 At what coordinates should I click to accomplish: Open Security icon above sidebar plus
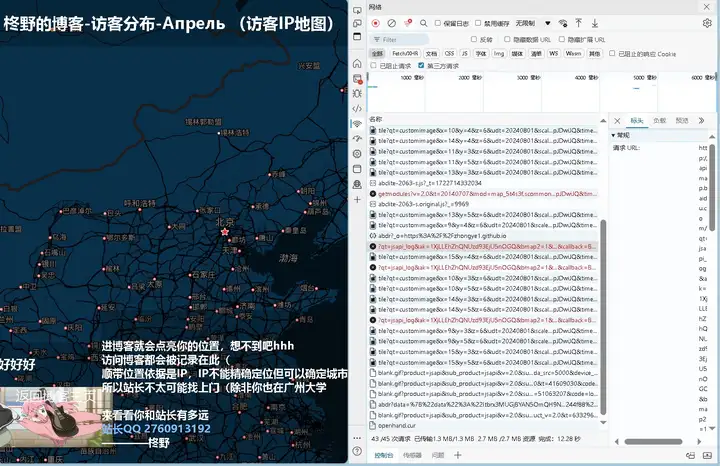coord(357,185)
